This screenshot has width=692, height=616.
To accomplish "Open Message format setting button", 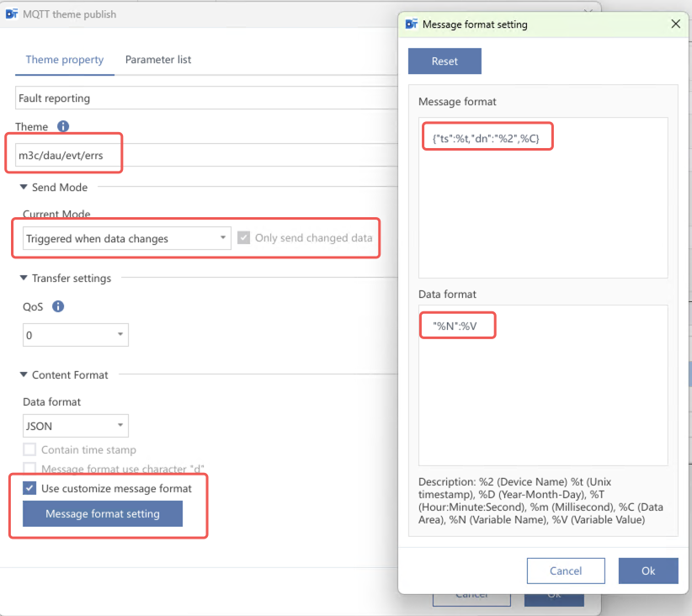I will tap(103, 514).
